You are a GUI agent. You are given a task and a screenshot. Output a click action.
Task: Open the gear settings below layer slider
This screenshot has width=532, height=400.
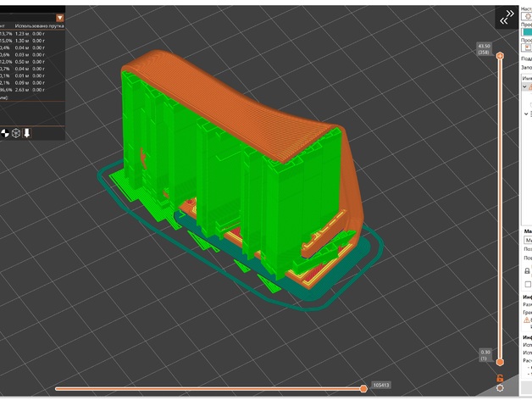click(500, 388)
